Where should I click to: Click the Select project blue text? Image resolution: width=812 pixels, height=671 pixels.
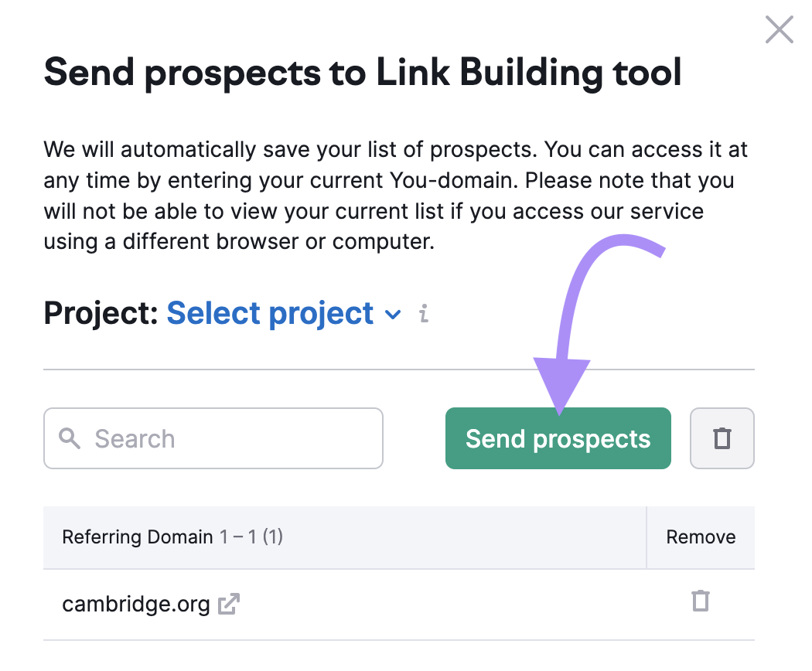269,313
